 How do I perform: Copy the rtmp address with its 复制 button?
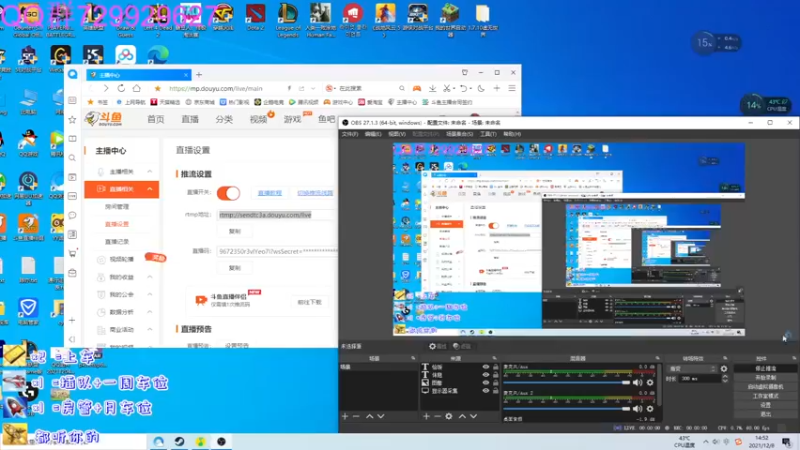point(234,231)
